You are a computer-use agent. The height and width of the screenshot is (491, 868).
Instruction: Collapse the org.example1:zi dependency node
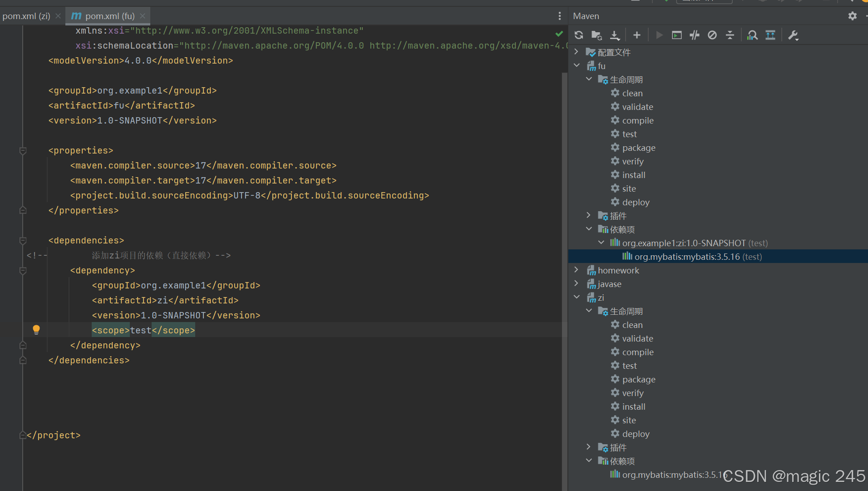point(601,243)
